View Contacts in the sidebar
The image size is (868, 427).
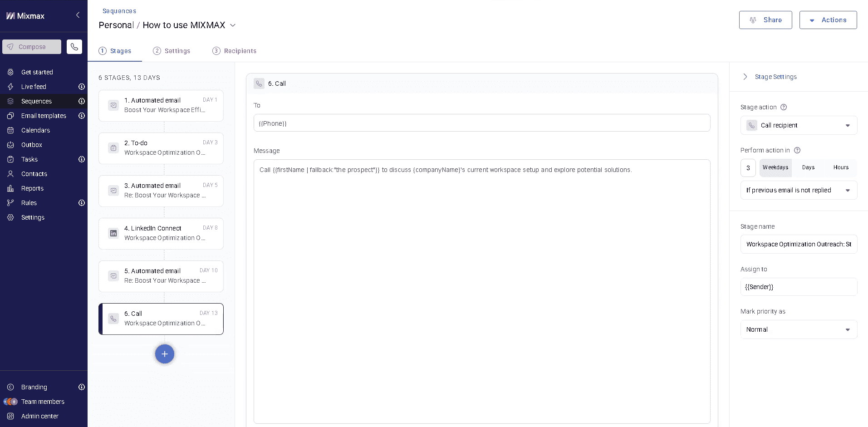coord(34,174)
